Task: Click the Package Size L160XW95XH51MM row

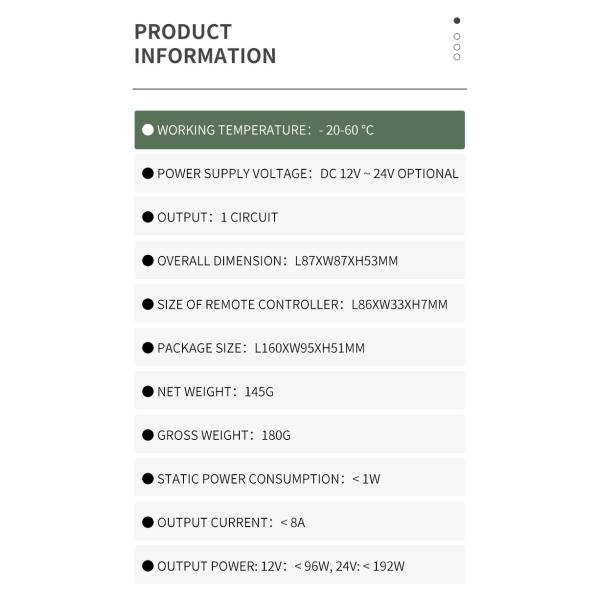Action: [300, 348]
